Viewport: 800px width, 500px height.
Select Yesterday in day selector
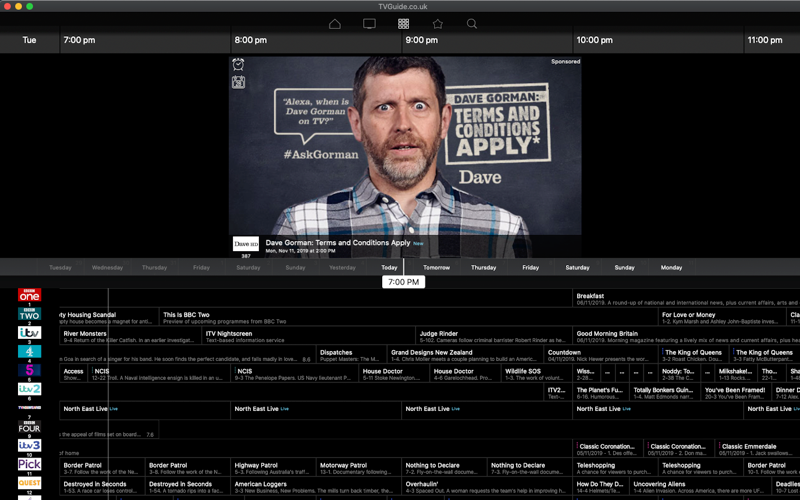[342, 267]
